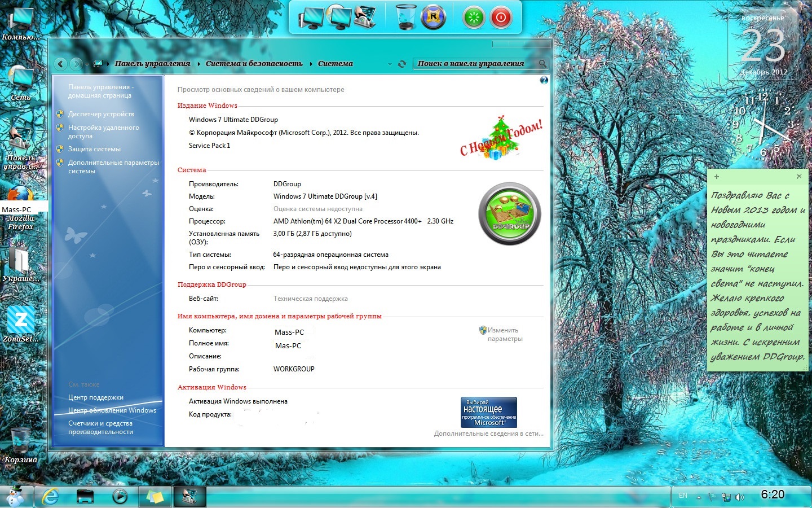
Task: Add a new sticky note with plus
Action: point(717,177)
